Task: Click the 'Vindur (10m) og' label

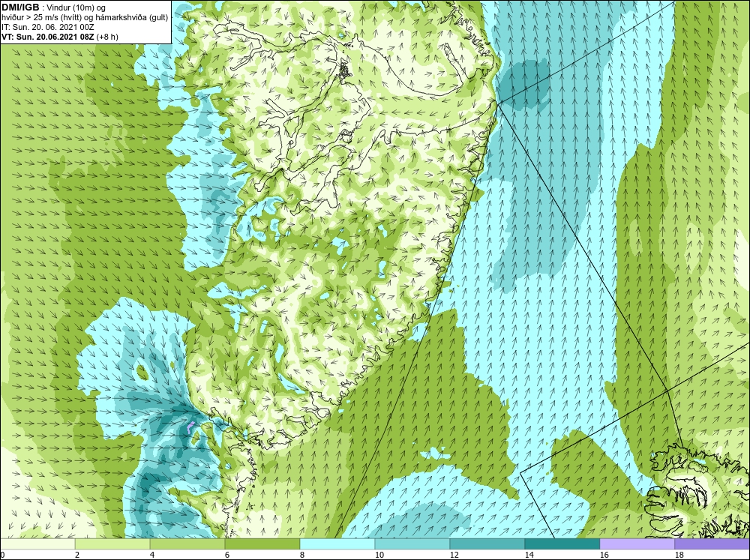Action: 77,7
